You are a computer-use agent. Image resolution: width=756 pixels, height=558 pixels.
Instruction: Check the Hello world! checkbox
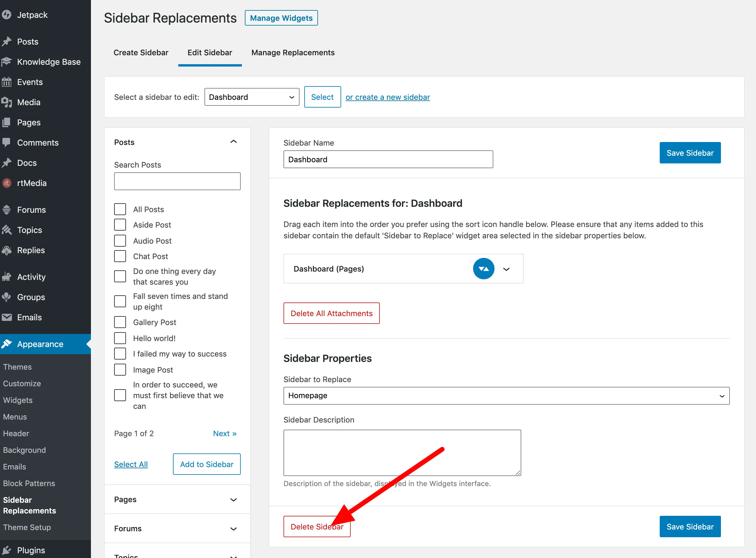pyautogui.click(x=120, y=338)
